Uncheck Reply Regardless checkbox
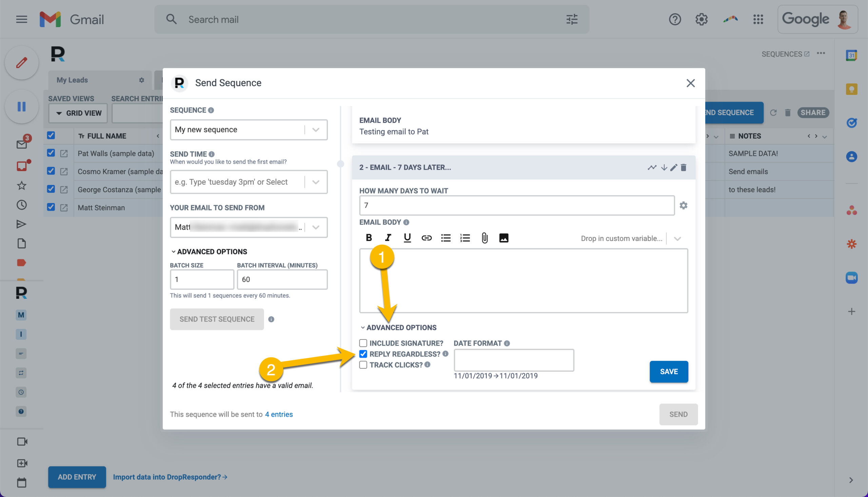 pyautogui.click(x=363, y=354)
